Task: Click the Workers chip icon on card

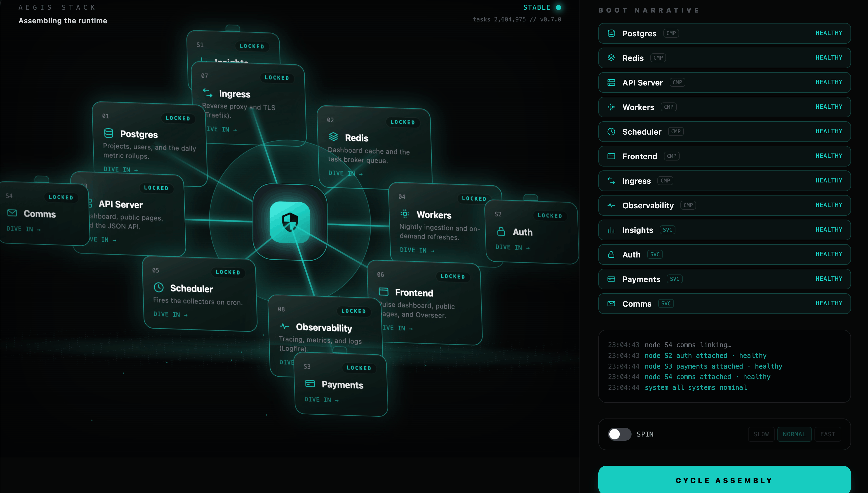Action: [405, 214]
